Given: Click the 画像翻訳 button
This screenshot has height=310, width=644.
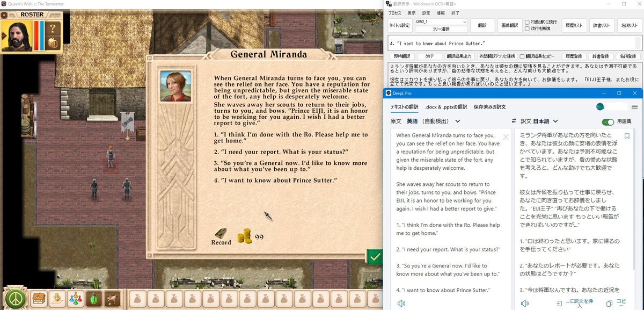Looking at the screenshot, I should coord(509,25).
